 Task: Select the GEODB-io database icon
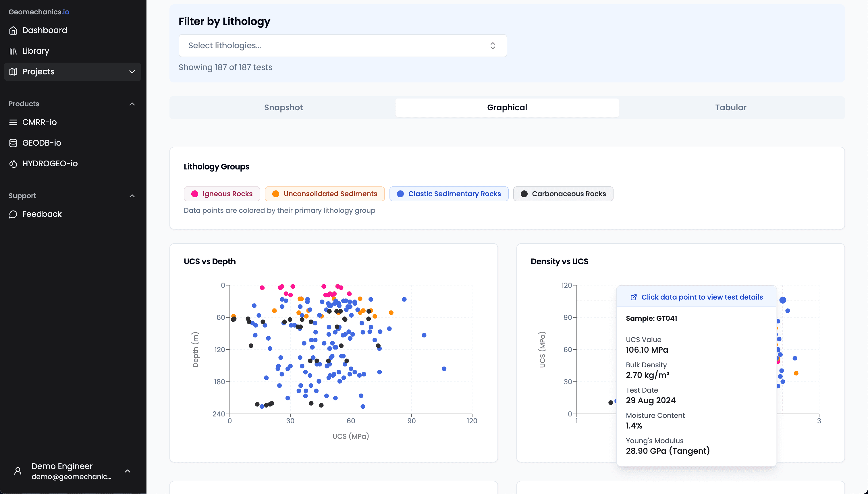[13, 143]
